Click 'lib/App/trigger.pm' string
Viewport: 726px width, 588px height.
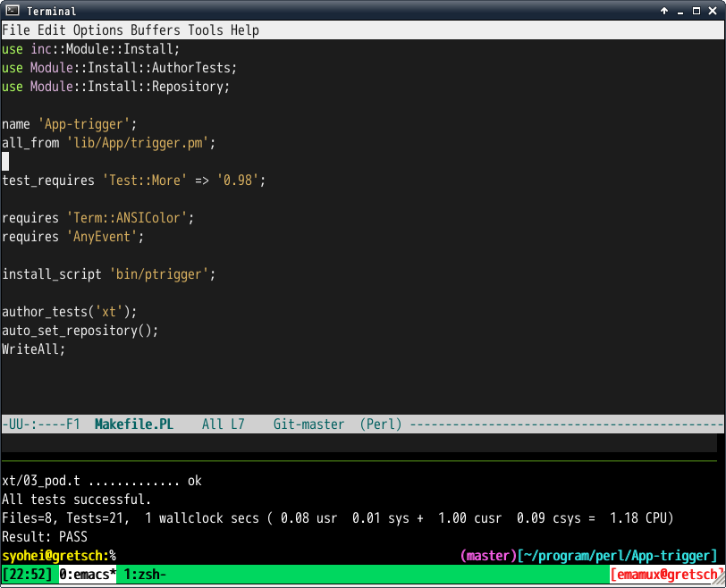[x=138, y=143]
